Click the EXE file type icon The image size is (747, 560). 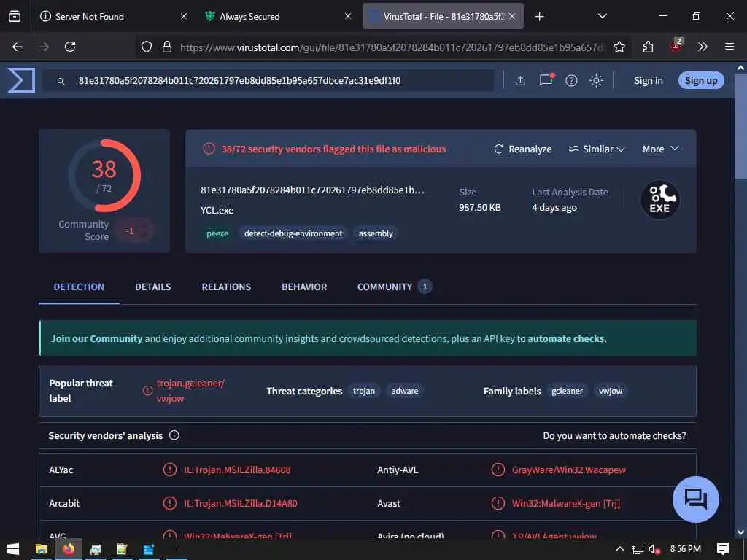pos(659,200)
